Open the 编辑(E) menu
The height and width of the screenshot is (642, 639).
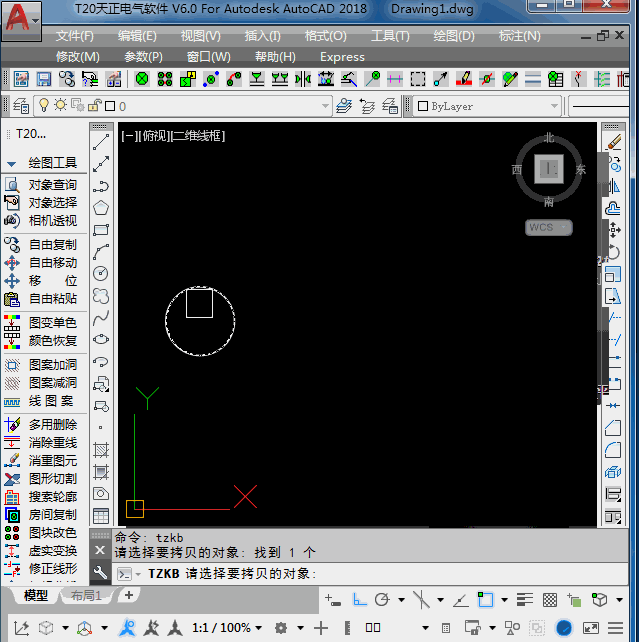click(x=137, y=36)
